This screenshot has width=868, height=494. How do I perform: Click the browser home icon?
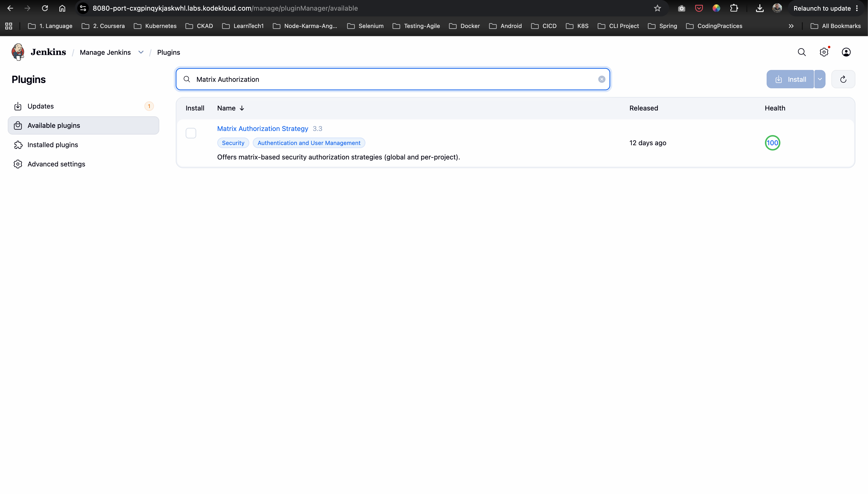(x=62, y=8)
